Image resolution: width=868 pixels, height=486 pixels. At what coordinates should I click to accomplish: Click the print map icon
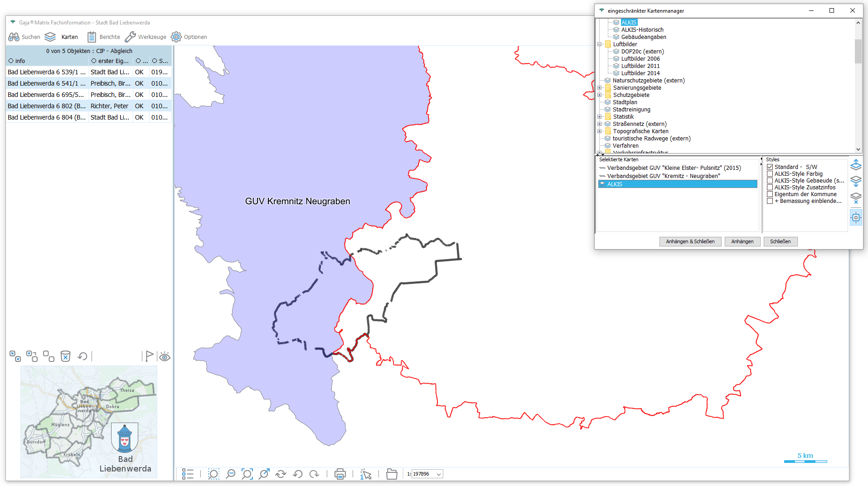(340, 474)
